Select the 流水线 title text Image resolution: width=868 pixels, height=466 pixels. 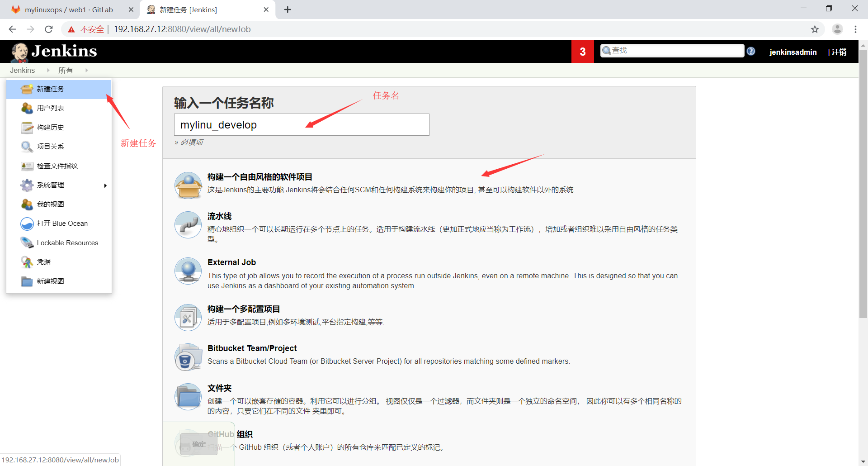[x=220, y=216]
